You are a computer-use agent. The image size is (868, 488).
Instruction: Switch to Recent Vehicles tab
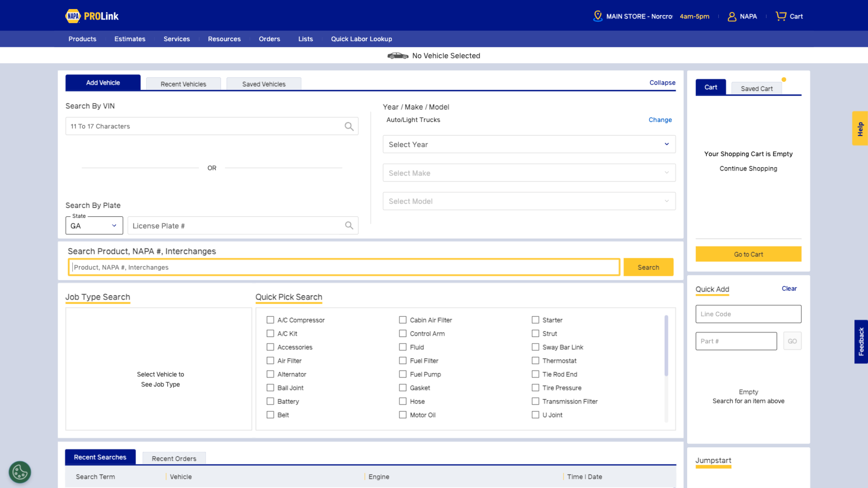coord(183,84)
